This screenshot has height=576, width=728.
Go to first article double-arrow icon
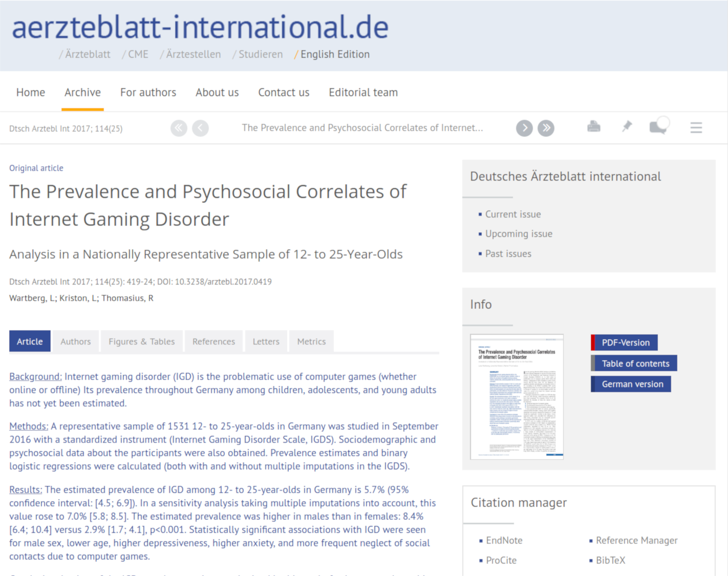178,128
